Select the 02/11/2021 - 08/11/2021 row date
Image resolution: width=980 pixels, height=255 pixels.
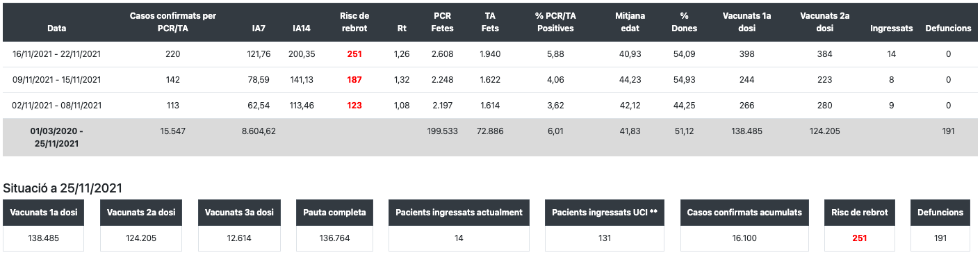[57, 106]
